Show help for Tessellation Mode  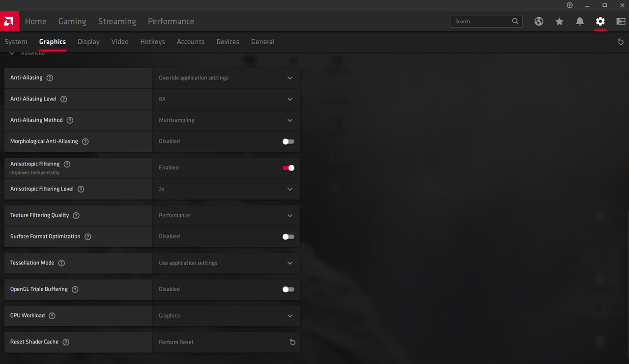61,263
